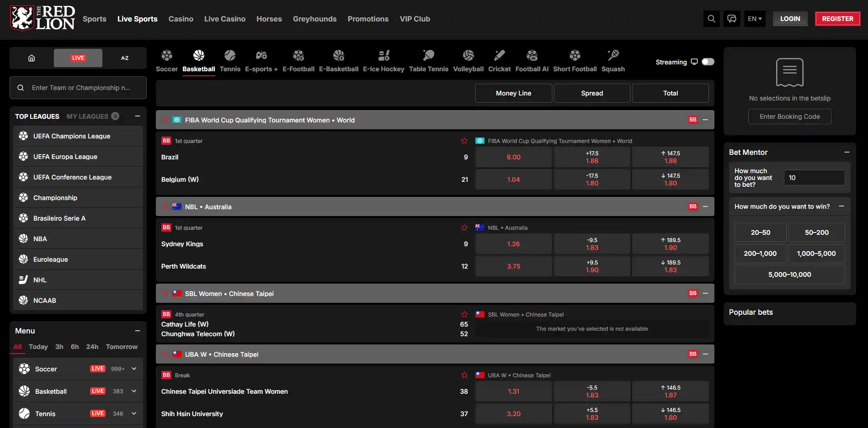
Task: Collapse the NBL Australia section
Action: [x=705, y=206]
